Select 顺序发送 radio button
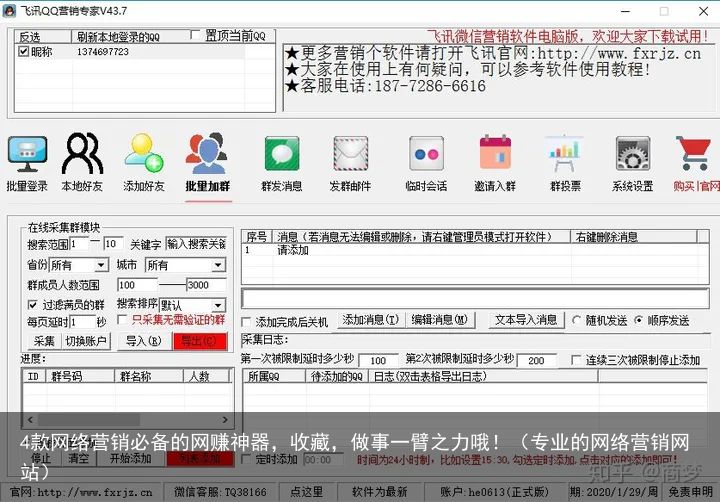The image size is (720, 502). [x=639, y=320]
